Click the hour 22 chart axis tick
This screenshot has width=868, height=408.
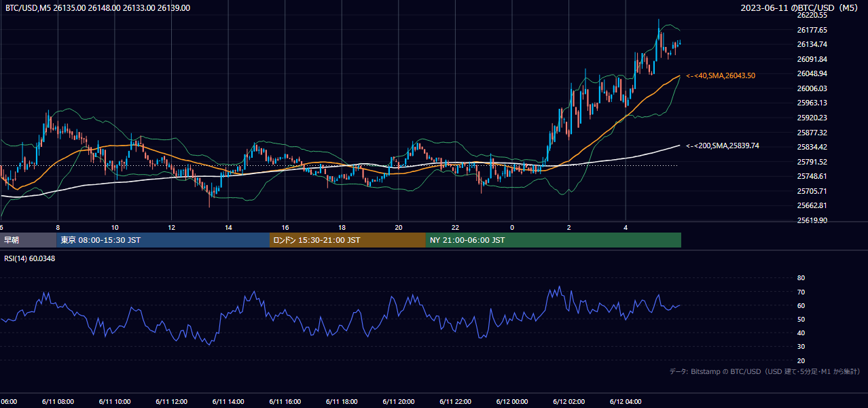coord(455,228)
